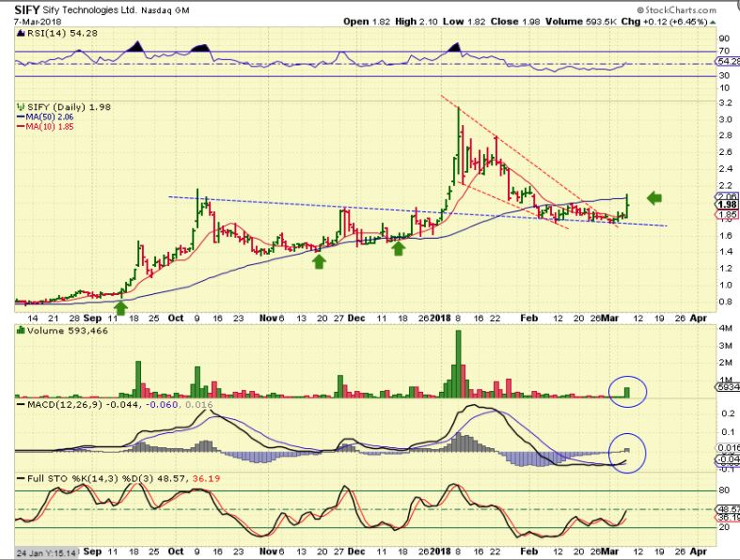Click the 36.19 stochastic %D tag
The width and height of the screenshot is (740, 560).
[728, 518]
